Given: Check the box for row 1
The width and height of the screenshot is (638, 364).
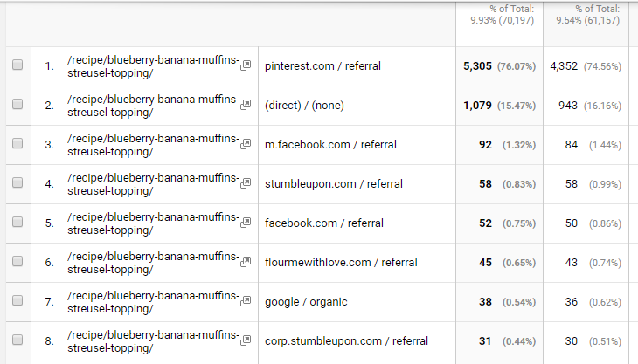Looking at the screenshot, I should (17, 65).
